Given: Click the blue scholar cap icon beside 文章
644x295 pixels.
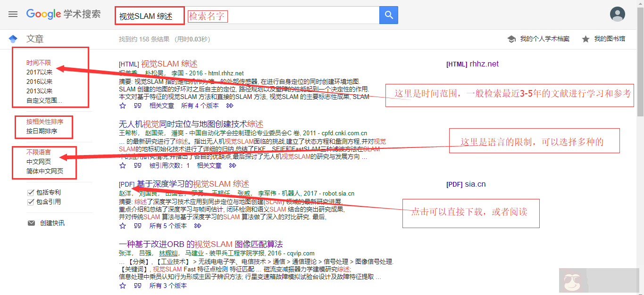Looking at the screenshot, I should (13, 39).
